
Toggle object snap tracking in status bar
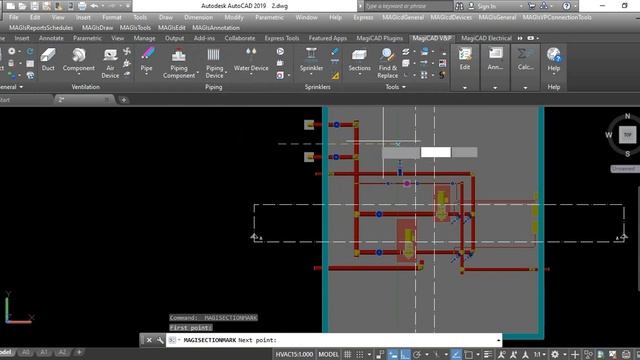tap(456, 354)
